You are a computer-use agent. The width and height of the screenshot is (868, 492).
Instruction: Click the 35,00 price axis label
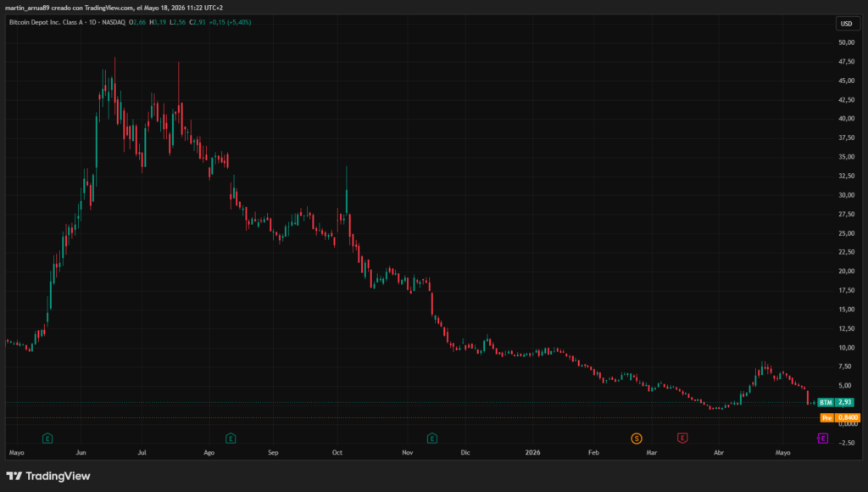(847, 157)
